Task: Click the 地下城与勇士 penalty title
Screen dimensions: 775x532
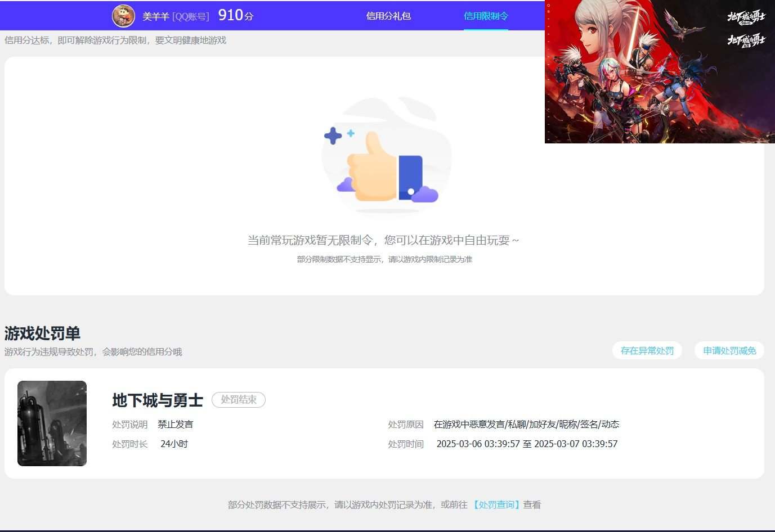Action: [158, 400]
